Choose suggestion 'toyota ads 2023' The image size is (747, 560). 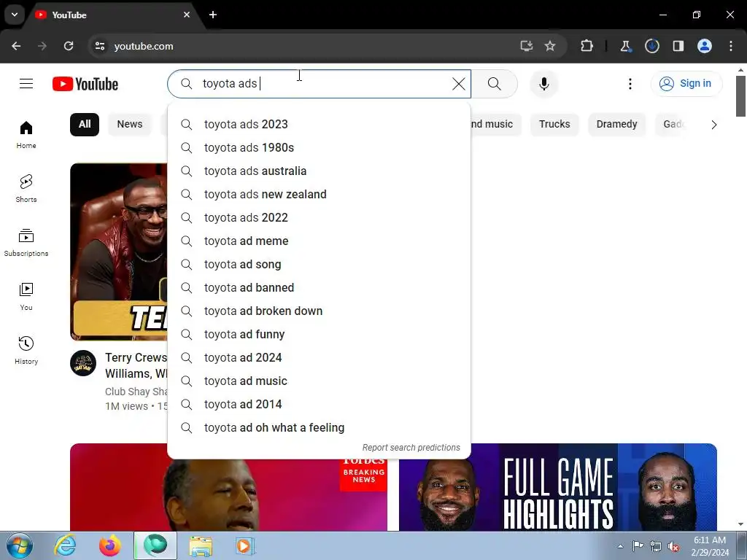[x=320, y=124]
